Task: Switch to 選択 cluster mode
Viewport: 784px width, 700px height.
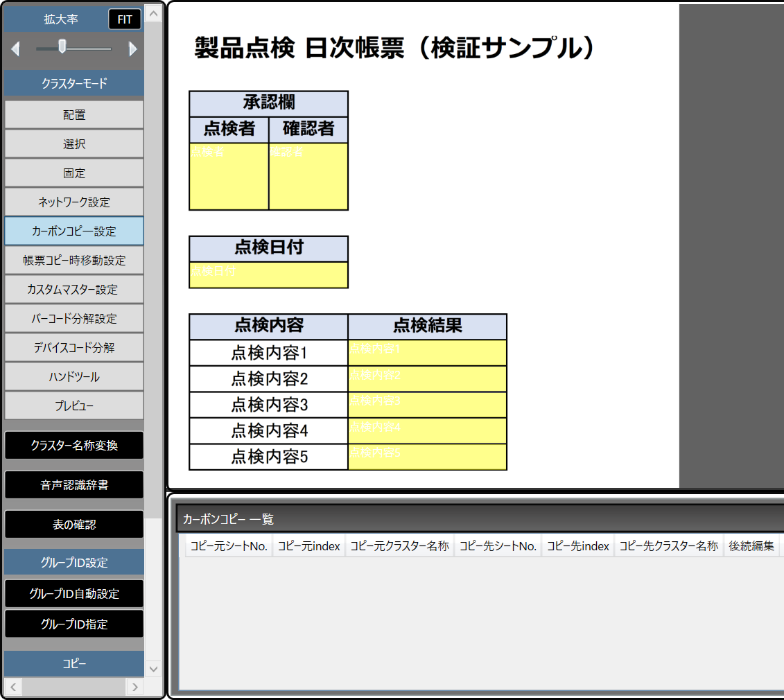Action: 74,144
